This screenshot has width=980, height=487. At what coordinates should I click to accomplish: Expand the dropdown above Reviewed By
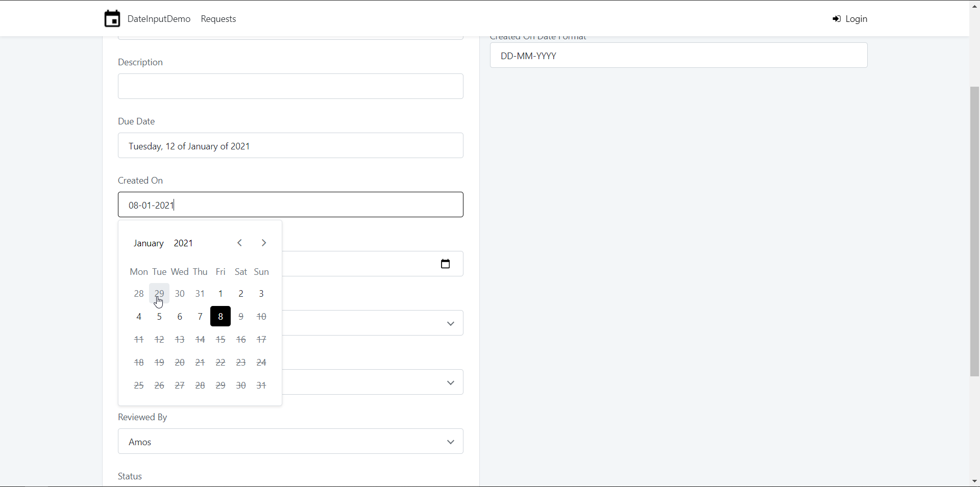click(373, 382)
